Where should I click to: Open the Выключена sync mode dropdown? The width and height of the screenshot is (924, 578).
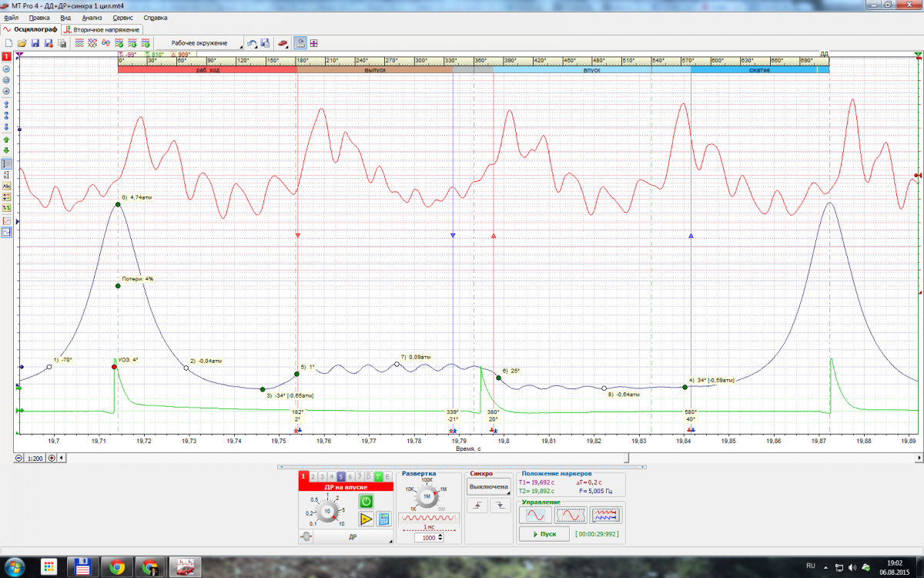click(x=489, y=487)
